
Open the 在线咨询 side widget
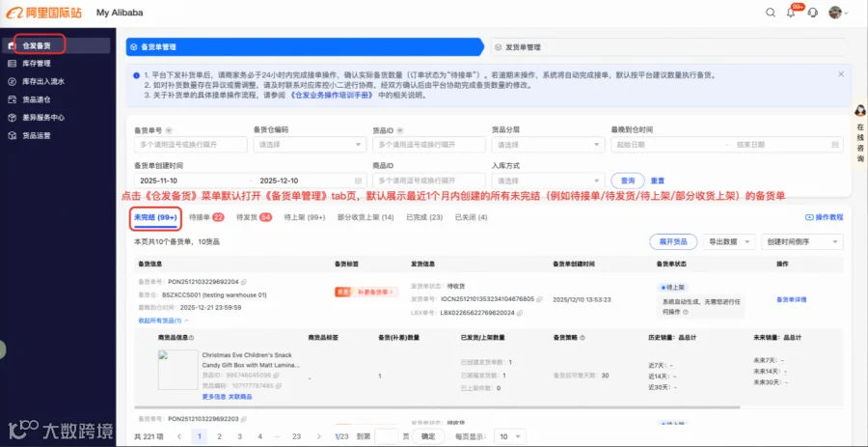click(859, 134)
